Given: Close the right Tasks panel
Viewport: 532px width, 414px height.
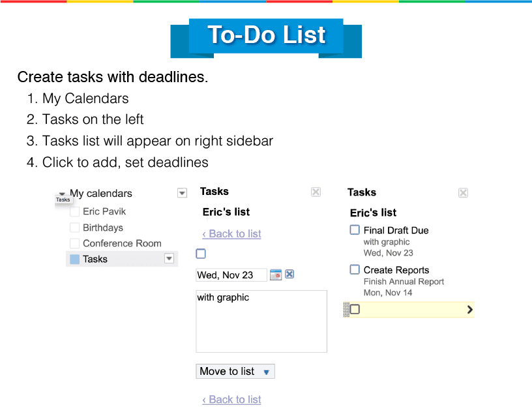Looking at the screenshot, I should coord(463,193).
